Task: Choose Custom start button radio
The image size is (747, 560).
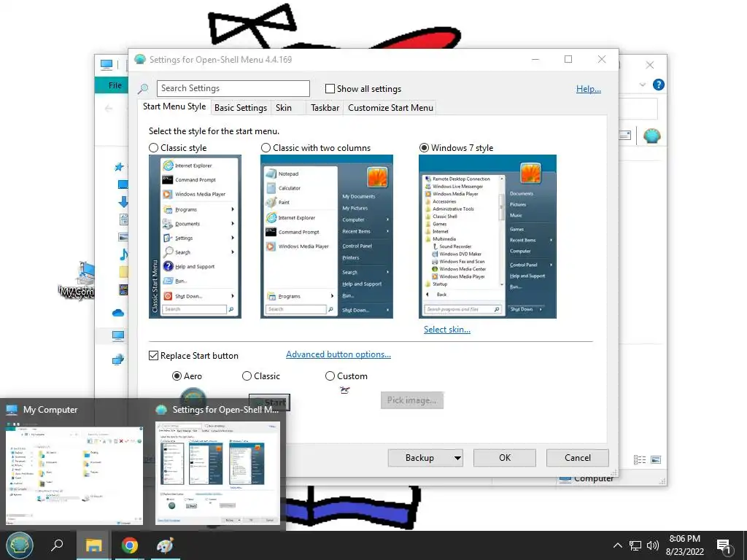Action: [x=330, y=376]
